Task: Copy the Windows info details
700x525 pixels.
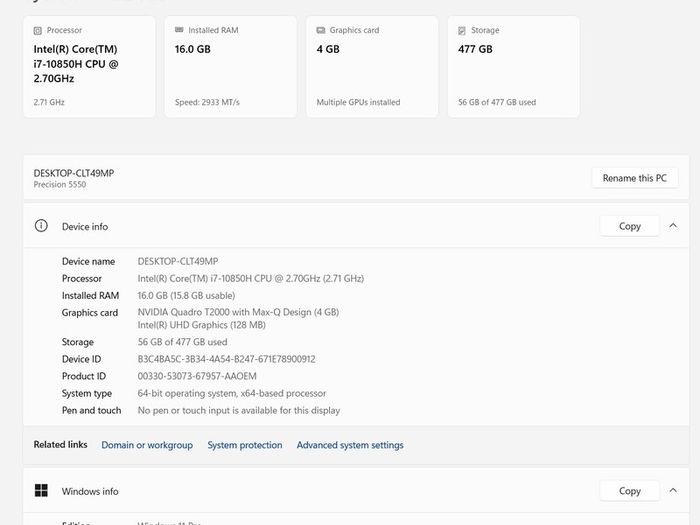Action: pyautogui.click(x=629, y=491)
